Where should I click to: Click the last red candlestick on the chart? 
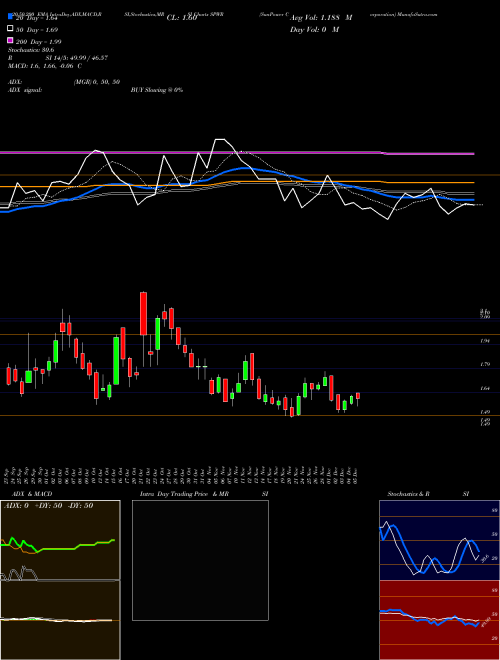pyautogui.click(x=358, y=396)
